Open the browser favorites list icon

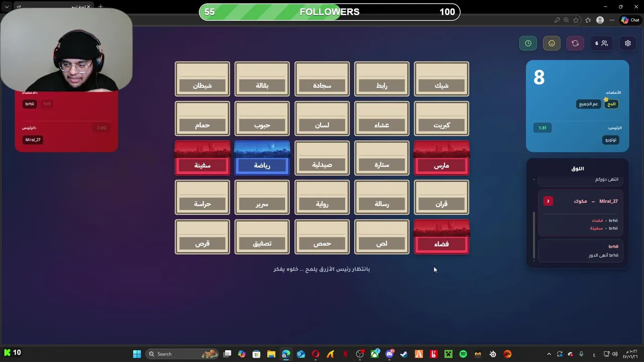[x=587, y=20]
